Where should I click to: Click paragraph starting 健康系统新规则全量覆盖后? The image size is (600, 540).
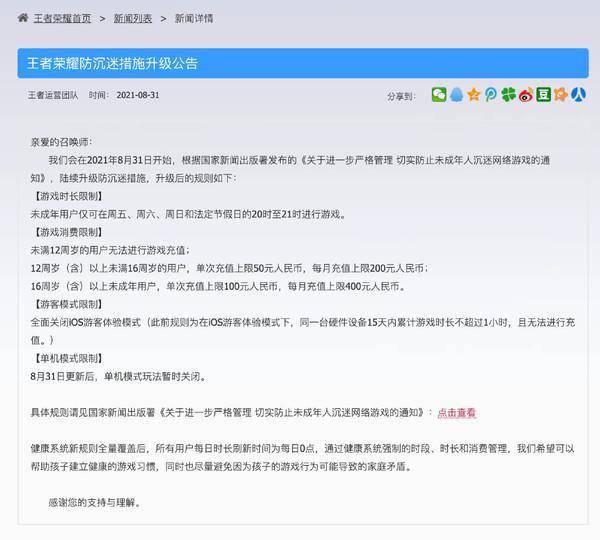[x=303, y=458]
